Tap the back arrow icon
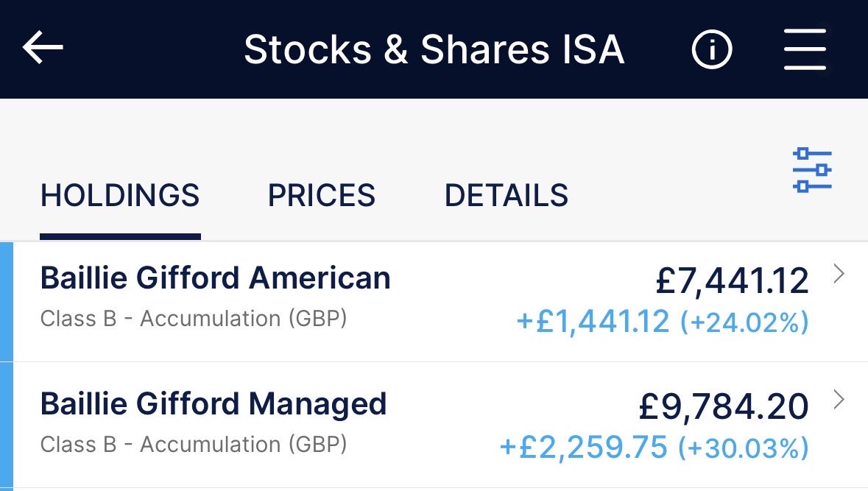 click(43, 48)
